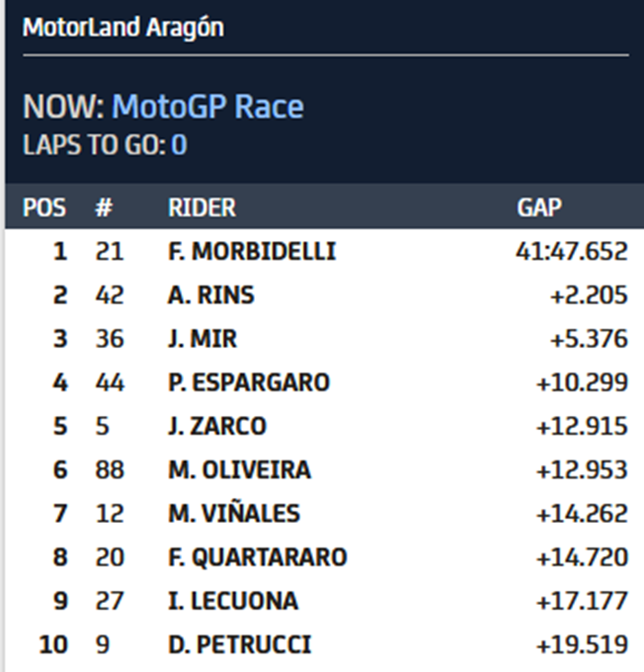Viewport: 644px width, 672px height.
Task: Click the winning time 41:47.652
Action: (x=570, y=251)
